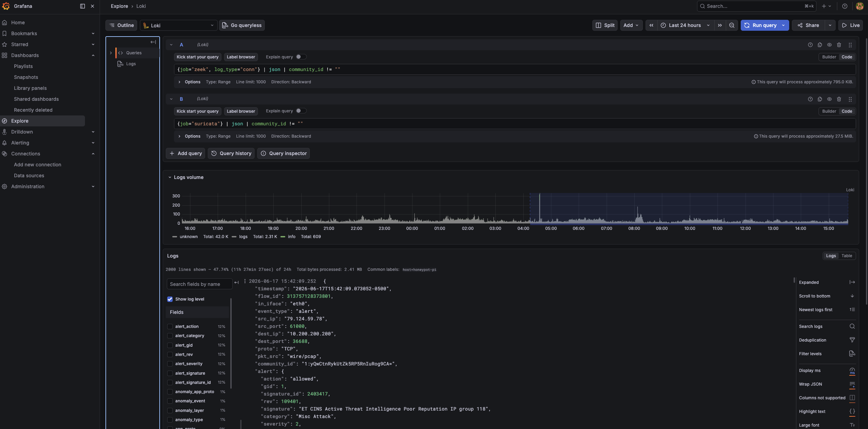
Task: Show query A help icon
Action: (810, 45)
